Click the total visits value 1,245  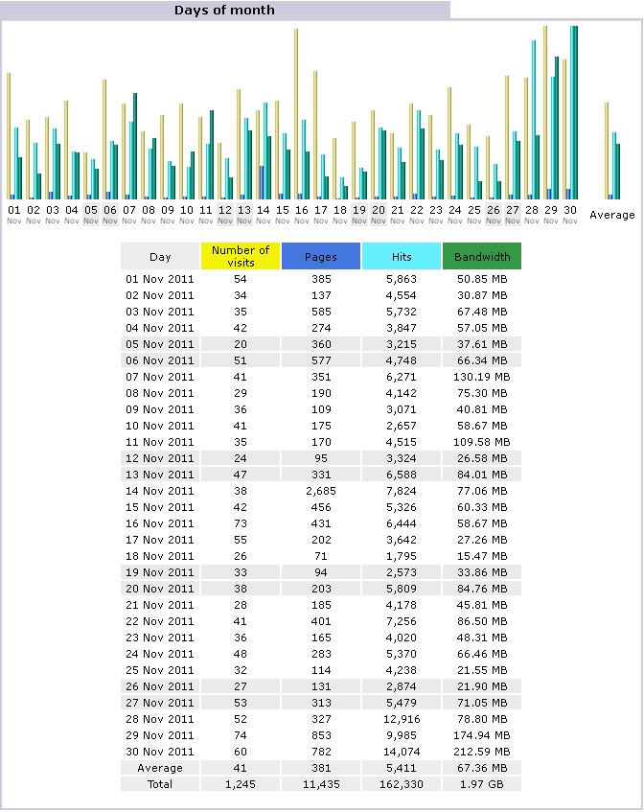pos(241,784)
